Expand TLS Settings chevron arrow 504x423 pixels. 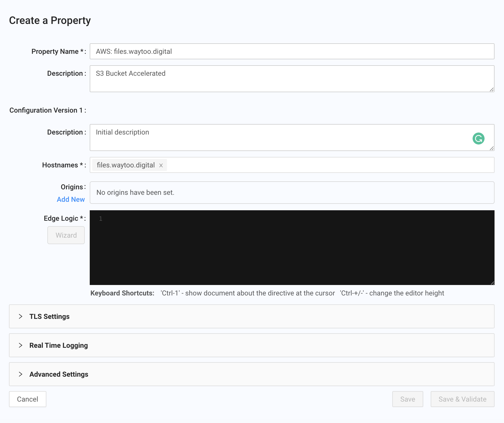(21, 316)
